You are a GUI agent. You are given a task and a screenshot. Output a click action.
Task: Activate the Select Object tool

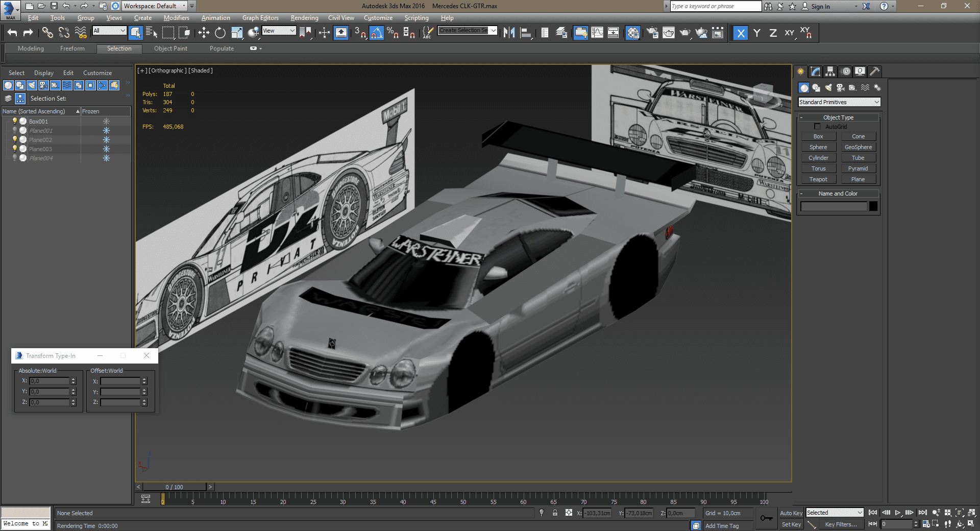pos(135,33)
